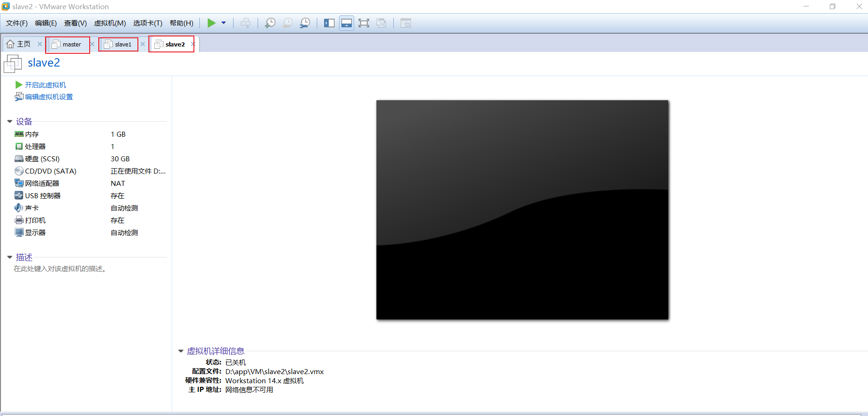Click the console view toolbar icon
The image size is (868, 416).
tap(406, 23)
